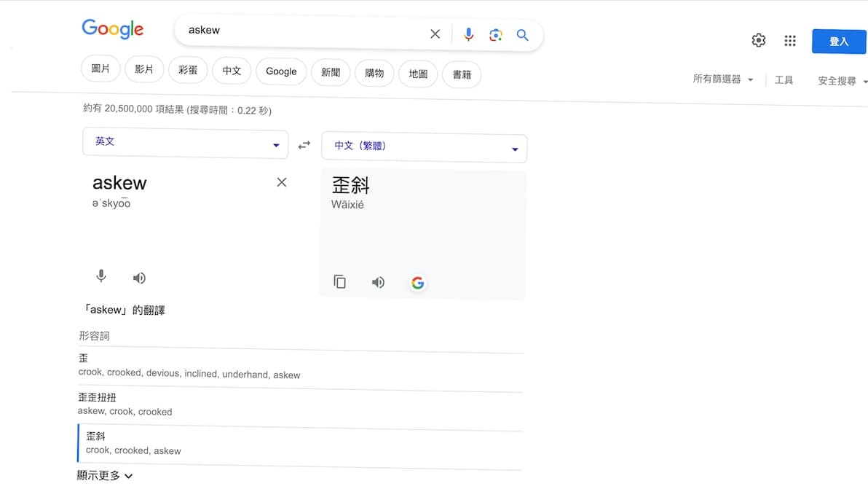This screenshot has height=489, width=868.
Task: Clear the search box with X icon
Action: tap(435, 34)
